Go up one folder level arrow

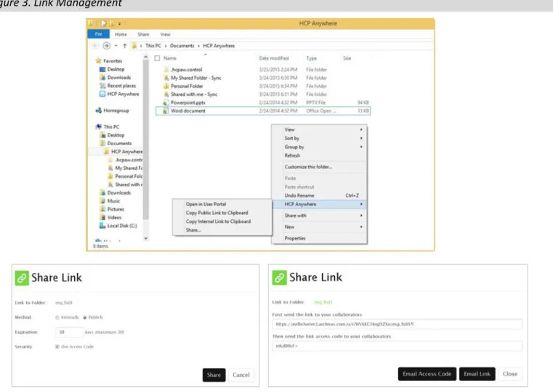coord(124,46)
